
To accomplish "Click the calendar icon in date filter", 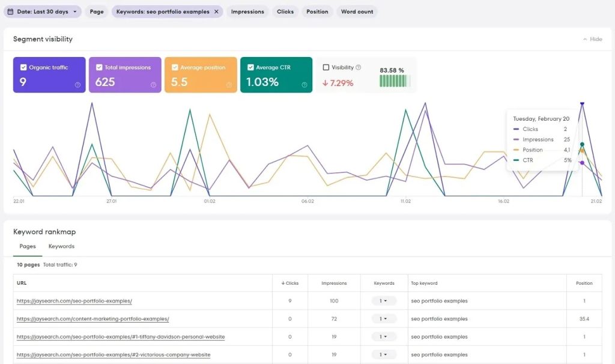I will tap(10, 11).
